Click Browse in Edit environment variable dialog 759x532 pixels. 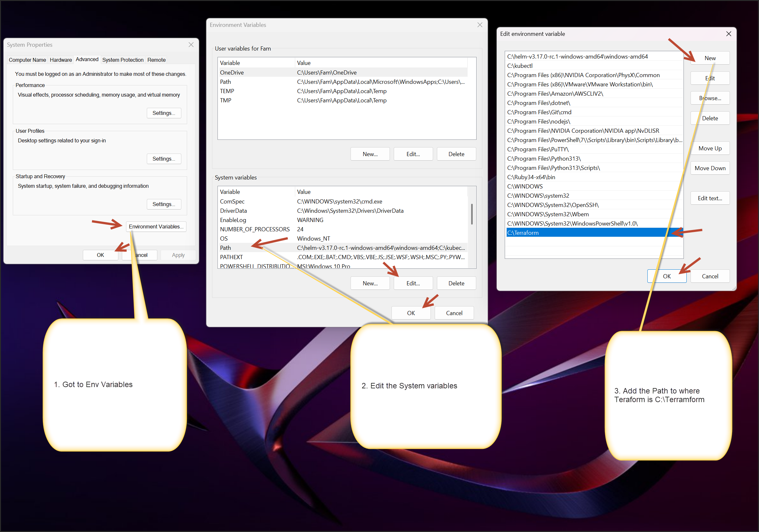[710, 98]
